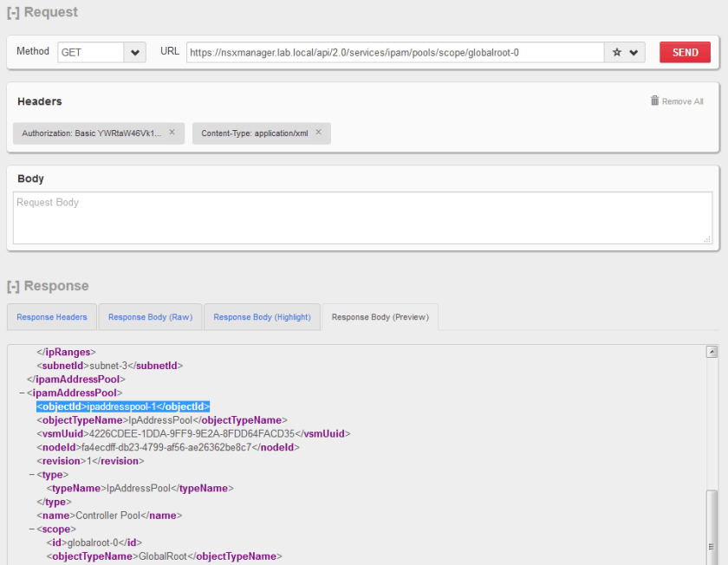Select the Response Body (Preview) tab
The width and height of the screenshot is (728, 565).
point(380,317)
